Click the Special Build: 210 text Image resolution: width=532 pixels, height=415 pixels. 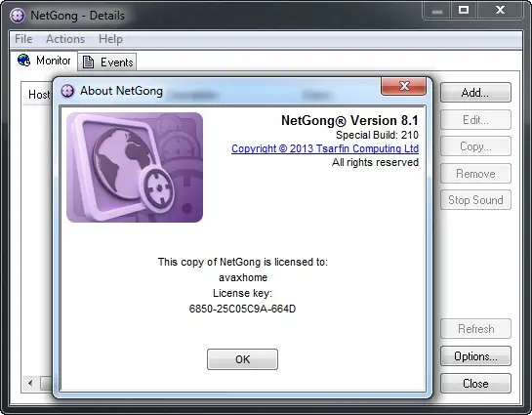coord(377,135)
